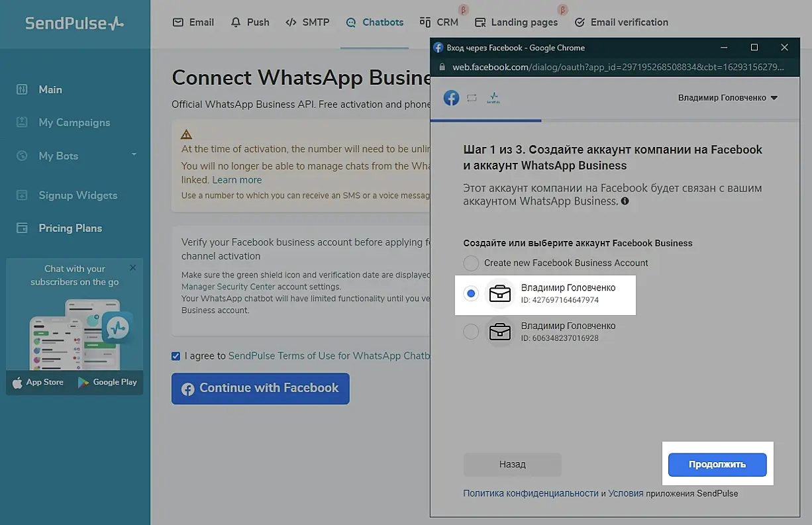Minimize the Facebook login popup window
The width and height of the screenshot is (812, 525).
tap(723, 48)
